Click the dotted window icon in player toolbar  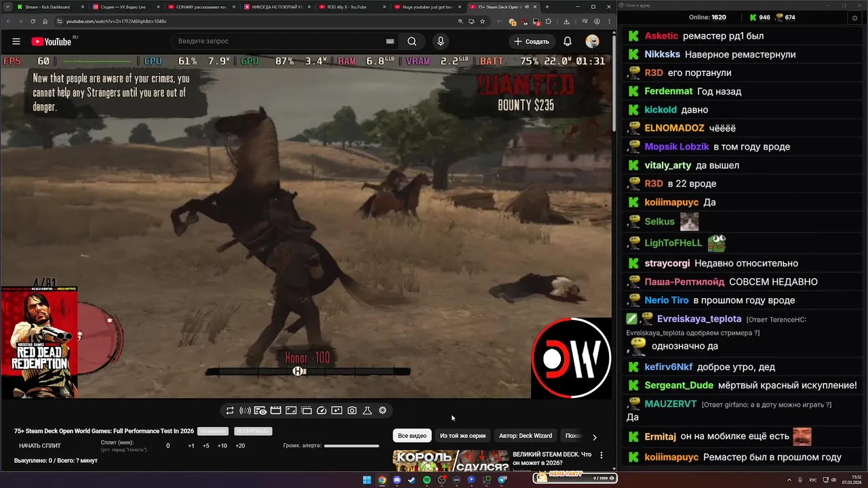click(x=307, y=410)
